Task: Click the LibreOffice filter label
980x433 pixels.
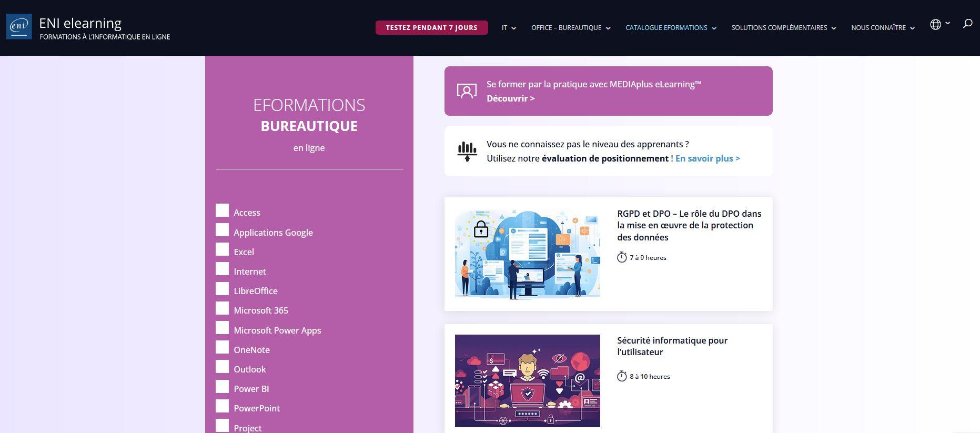Action: point(255,291)
